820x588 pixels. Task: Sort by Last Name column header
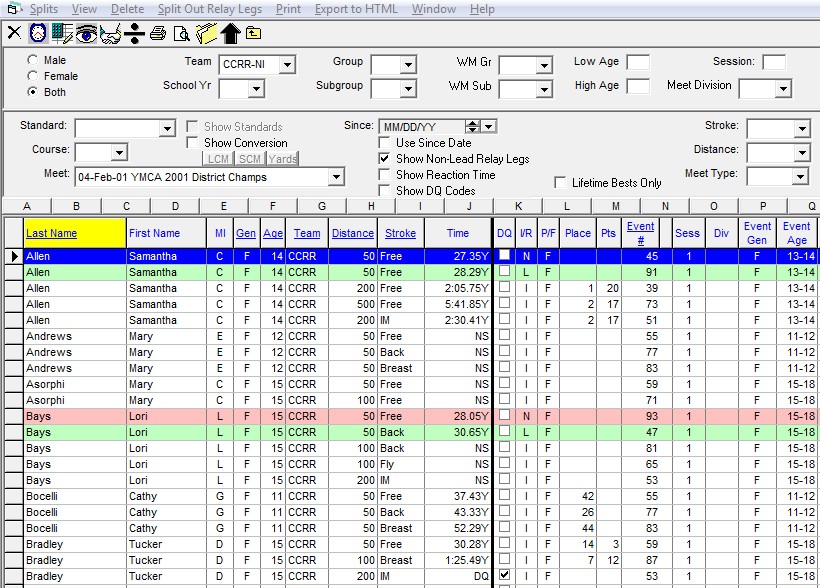(x=51, y=233)
